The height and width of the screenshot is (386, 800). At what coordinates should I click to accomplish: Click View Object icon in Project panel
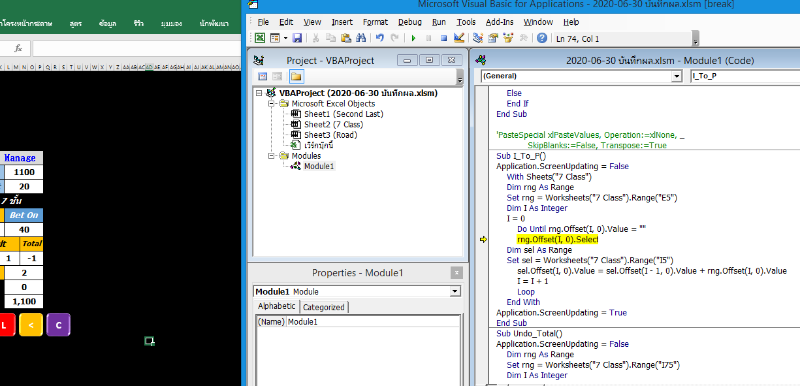click(x=277, y=76)
